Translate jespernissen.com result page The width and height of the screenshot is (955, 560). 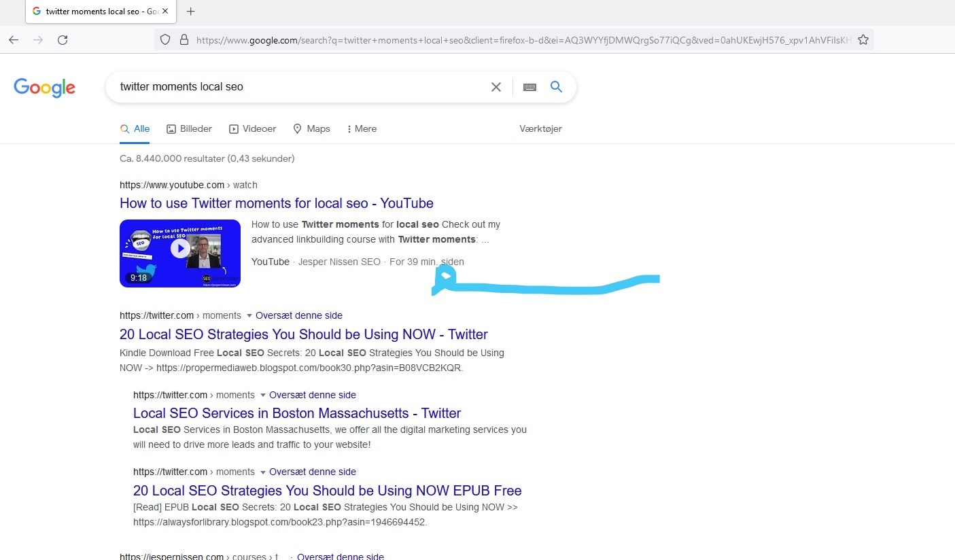pos(341,557)
